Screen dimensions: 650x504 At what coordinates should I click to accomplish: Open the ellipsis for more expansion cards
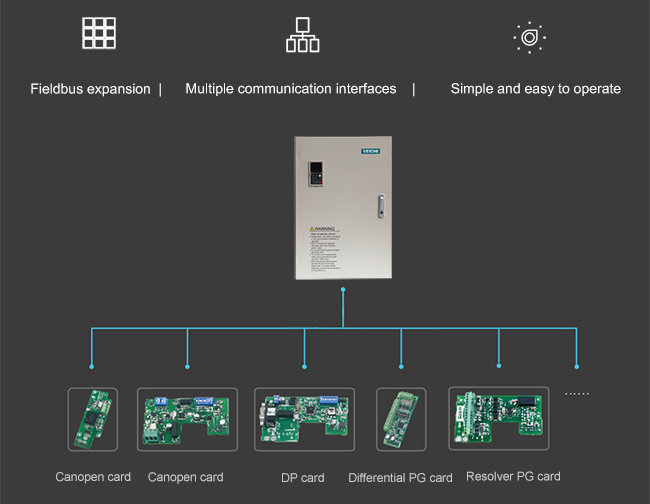[x=577, y=394]
